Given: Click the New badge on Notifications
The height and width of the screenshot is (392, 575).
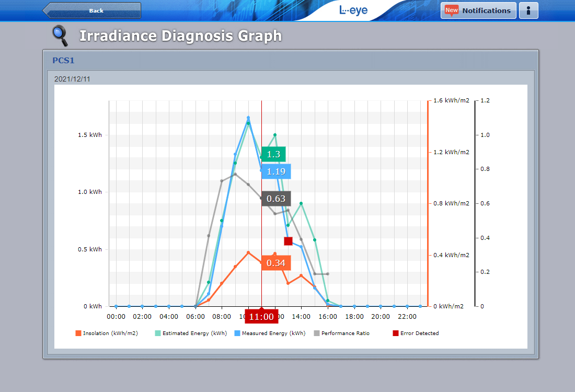Looking at the screenshot, I should click(452, 10).
